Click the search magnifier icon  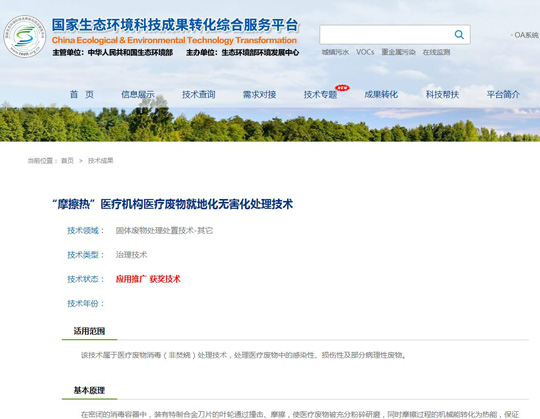pos(459,34)
